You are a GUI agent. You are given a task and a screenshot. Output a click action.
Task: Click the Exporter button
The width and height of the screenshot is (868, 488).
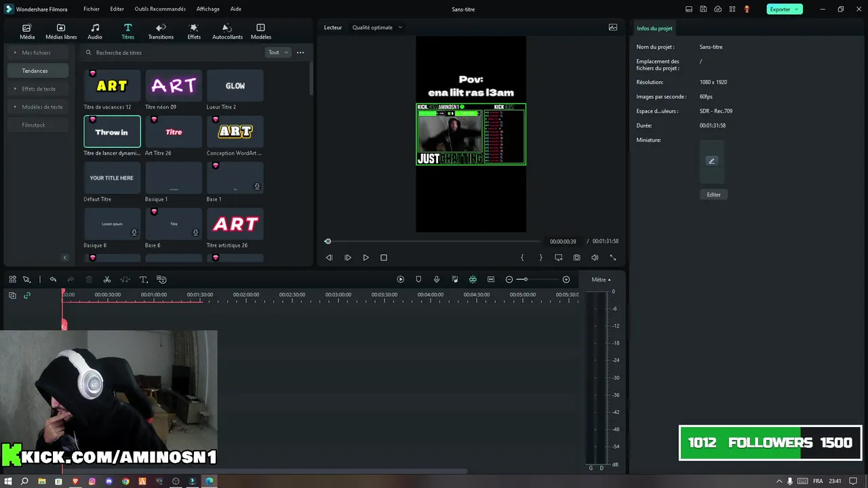coord(785,9)
